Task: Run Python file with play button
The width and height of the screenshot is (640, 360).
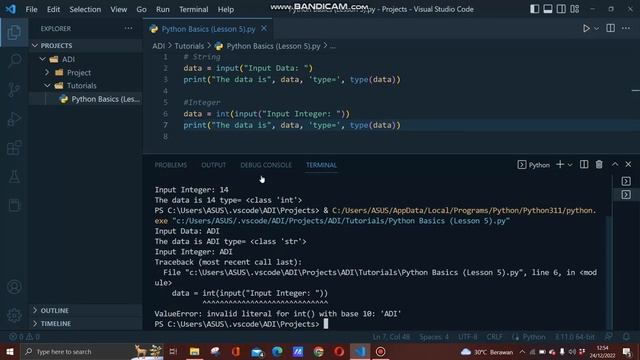Action: point(586,28)
